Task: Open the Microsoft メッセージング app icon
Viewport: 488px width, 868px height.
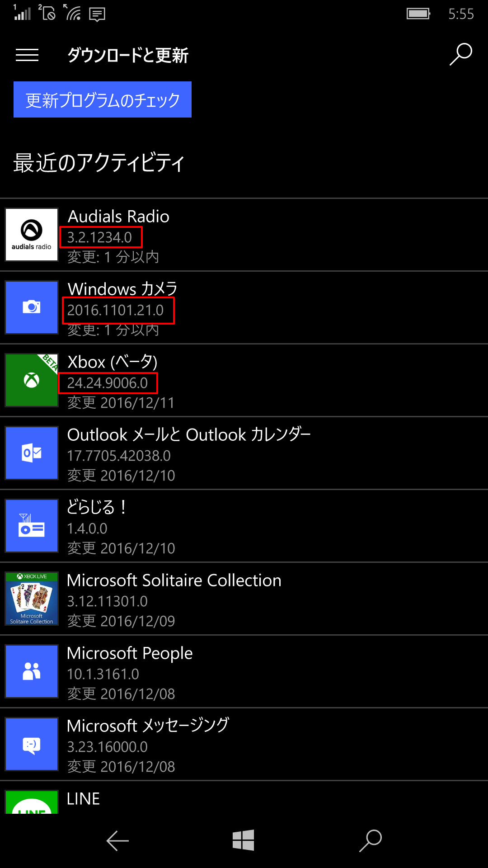Action: click(x=32, y=744)
